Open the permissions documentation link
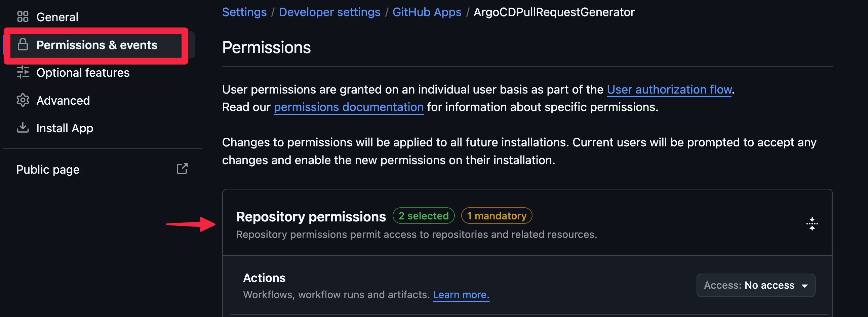This screenshot has height=317, width=868. [349, 107]
